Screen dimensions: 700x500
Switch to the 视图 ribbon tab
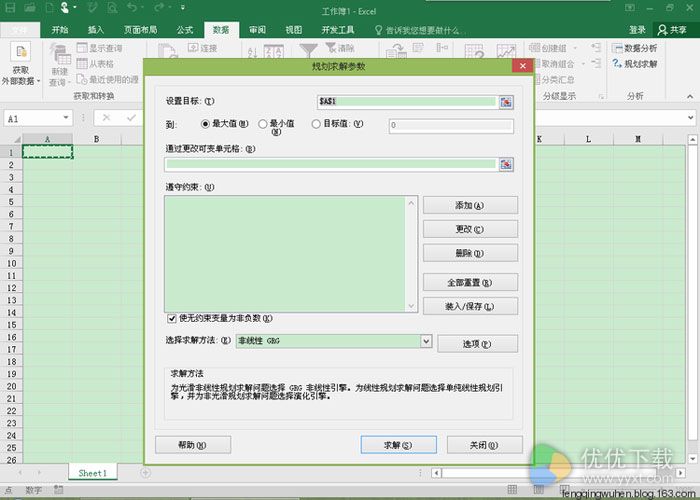click(294, 30)
